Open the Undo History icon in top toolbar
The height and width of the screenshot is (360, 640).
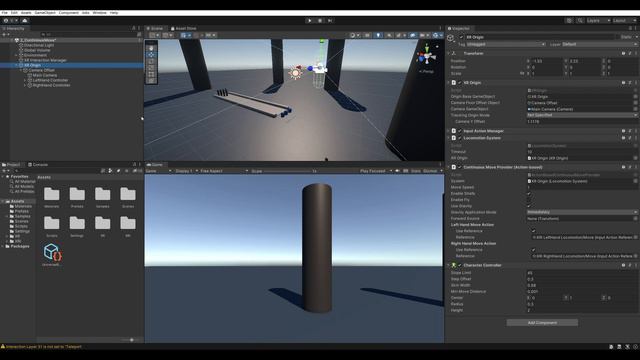tap(569, 20)
